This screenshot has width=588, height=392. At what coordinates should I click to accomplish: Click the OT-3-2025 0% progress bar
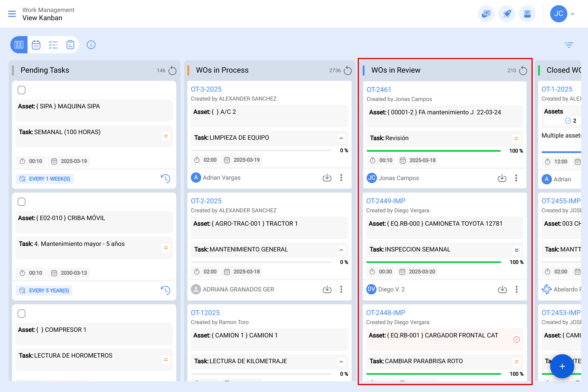tap(261, 150)
